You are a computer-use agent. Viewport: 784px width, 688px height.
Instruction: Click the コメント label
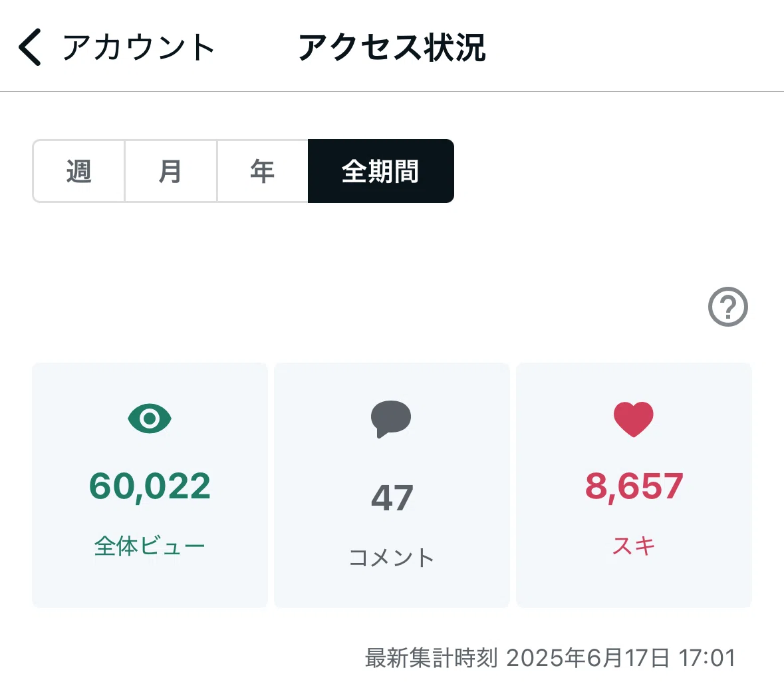(392, 558)
